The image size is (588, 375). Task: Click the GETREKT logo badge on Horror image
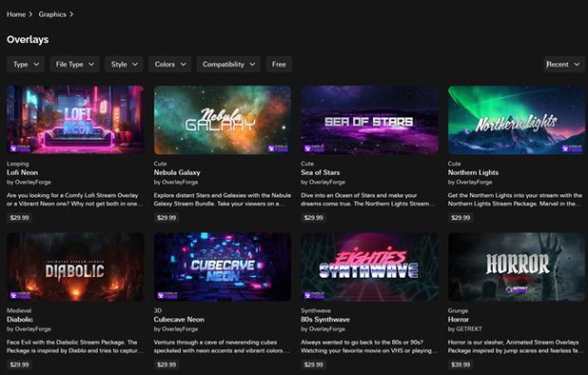[517, 289]
